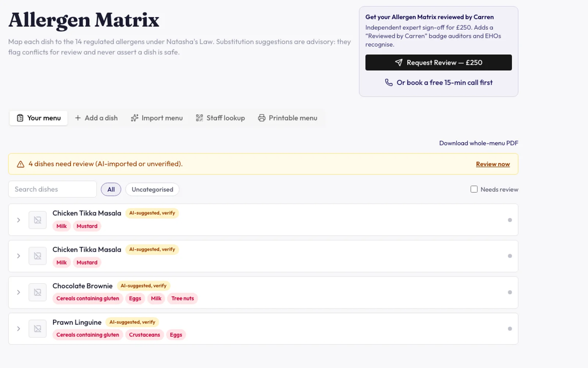Click the no-image placeholder for Prawn Linguine
Viewport: 588px width, 368px height.
[x=37, y=329]
